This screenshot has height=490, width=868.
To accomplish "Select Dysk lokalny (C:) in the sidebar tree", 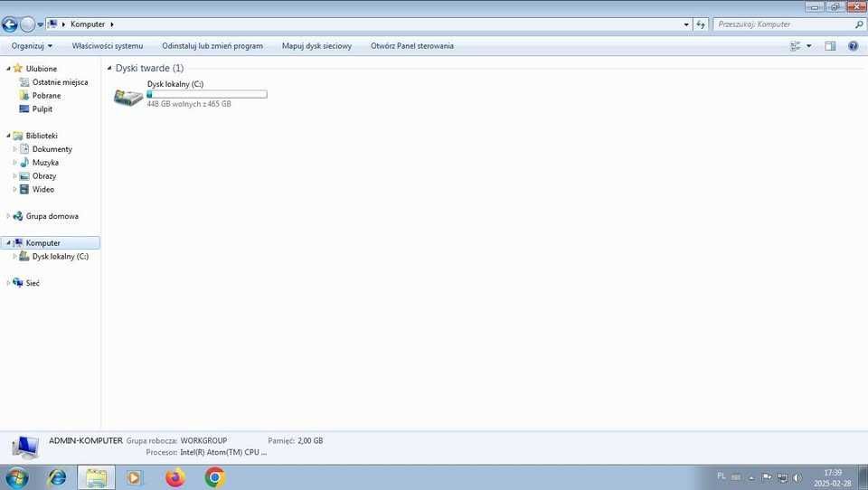I will click(x=60, y=257).
